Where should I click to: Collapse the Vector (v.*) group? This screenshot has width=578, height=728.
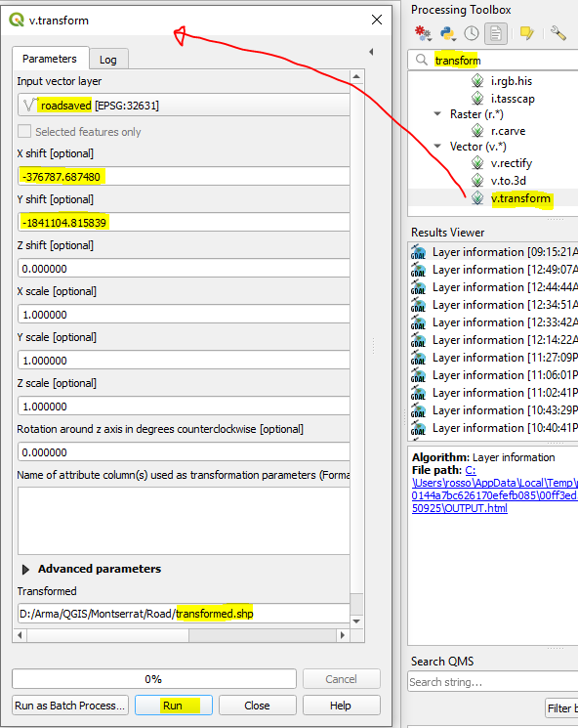pyautogui.click(x=437, y=147)
